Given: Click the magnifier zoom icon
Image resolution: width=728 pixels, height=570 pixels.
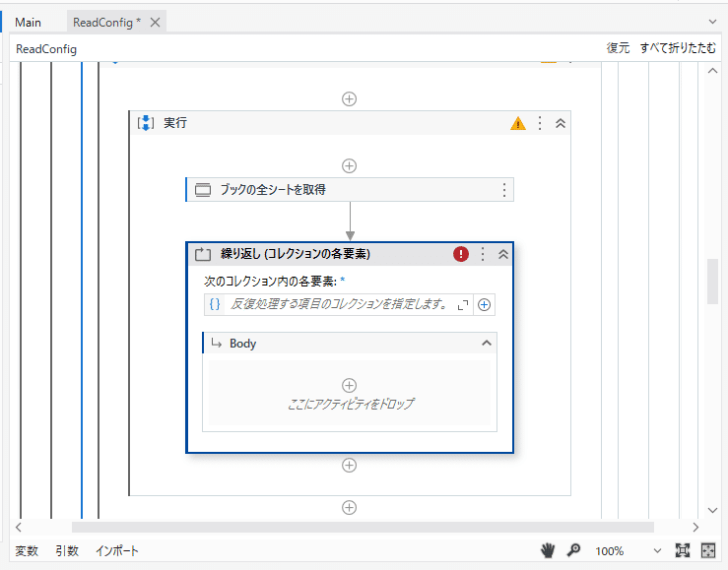Looking at the screenshot, I should (573, 550).
